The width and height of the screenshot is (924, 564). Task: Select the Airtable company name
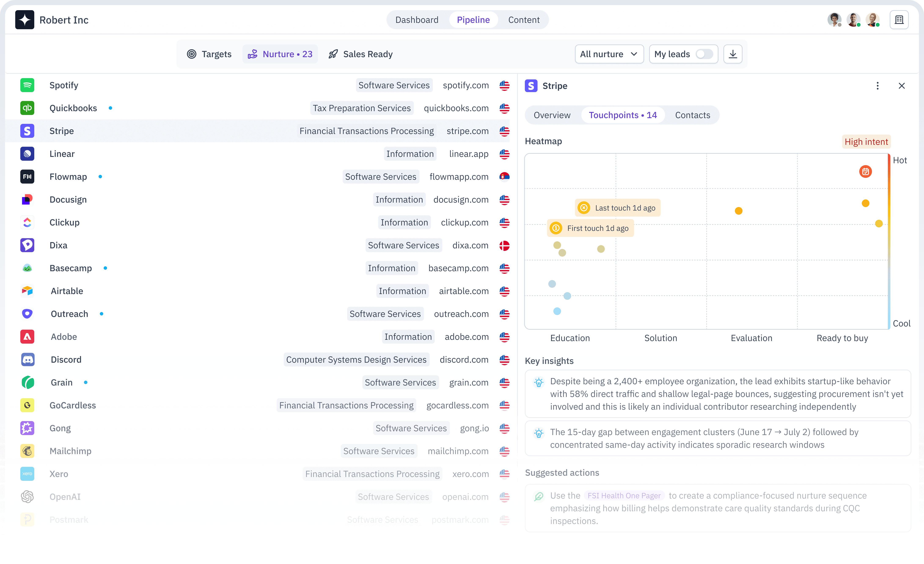67,291
